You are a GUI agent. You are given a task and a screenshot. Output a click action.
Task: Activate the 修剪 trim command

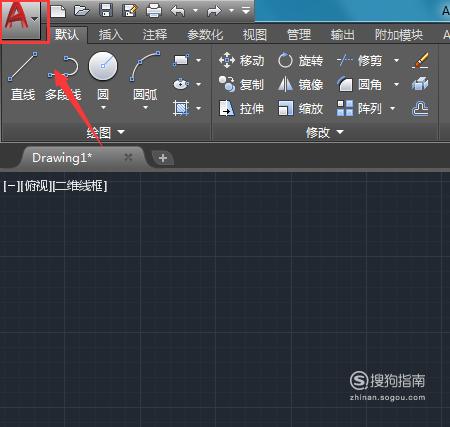pos(359,60)
